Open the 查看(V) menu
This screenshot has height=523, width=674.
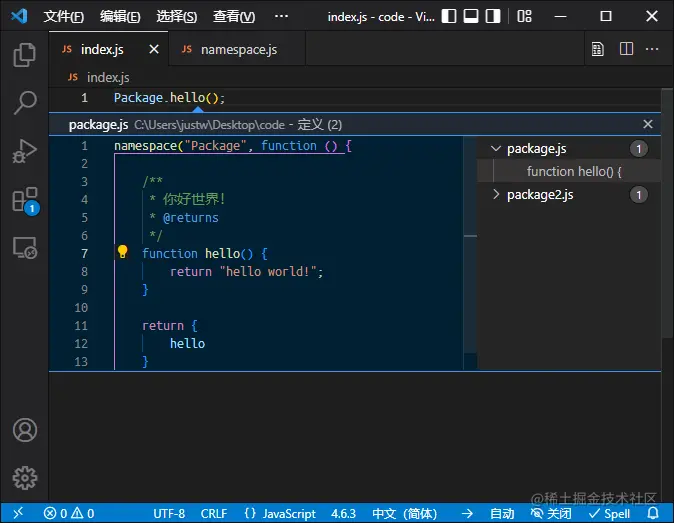point(234,17)
